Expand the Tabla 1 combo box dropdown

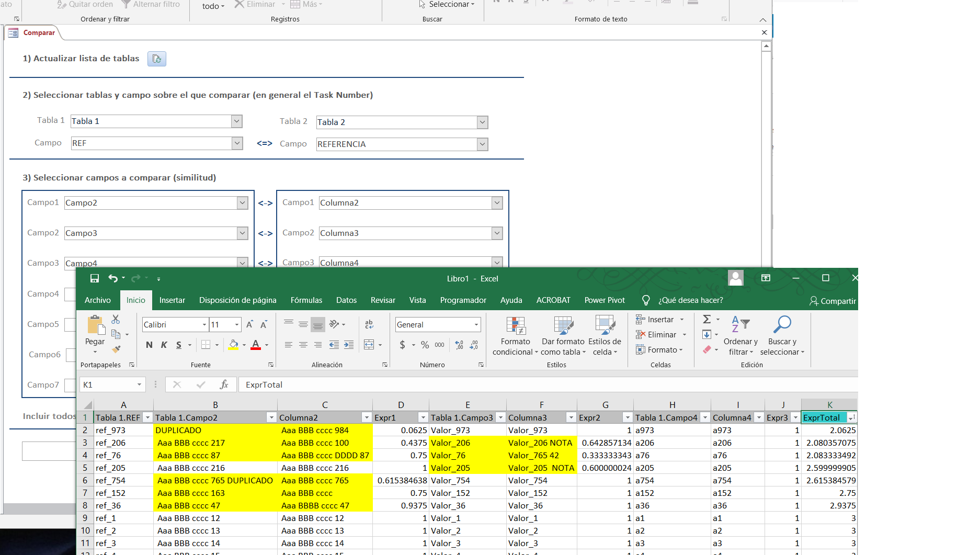(x=236, y=121)
